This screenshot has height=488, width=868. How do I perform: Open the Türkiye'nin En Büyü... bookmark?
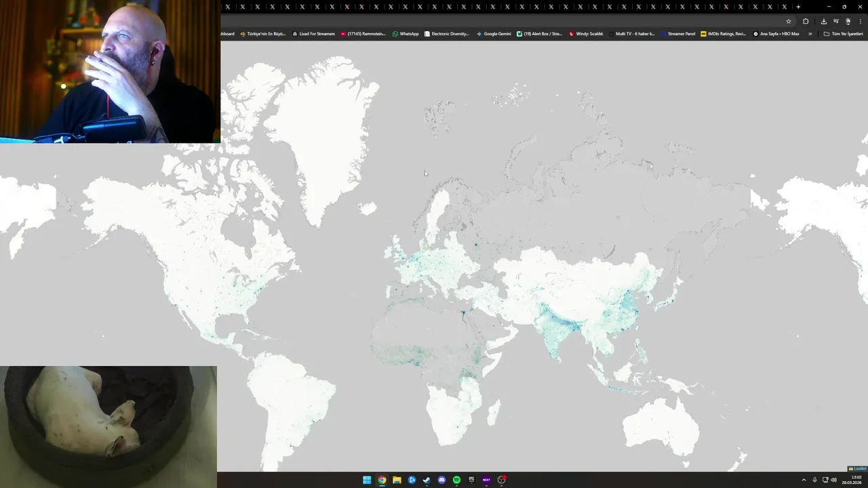[x=263, y=34]
